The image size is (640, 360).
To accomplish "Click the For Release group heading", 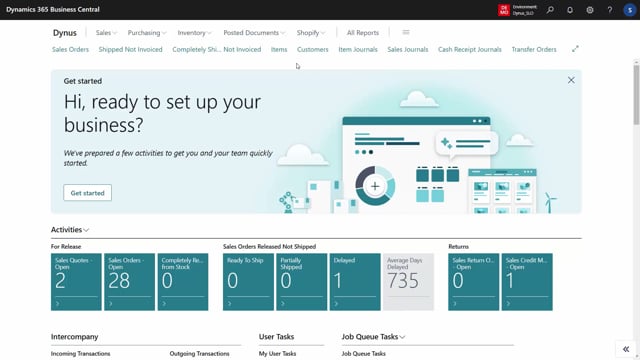I will click(66, 247).
